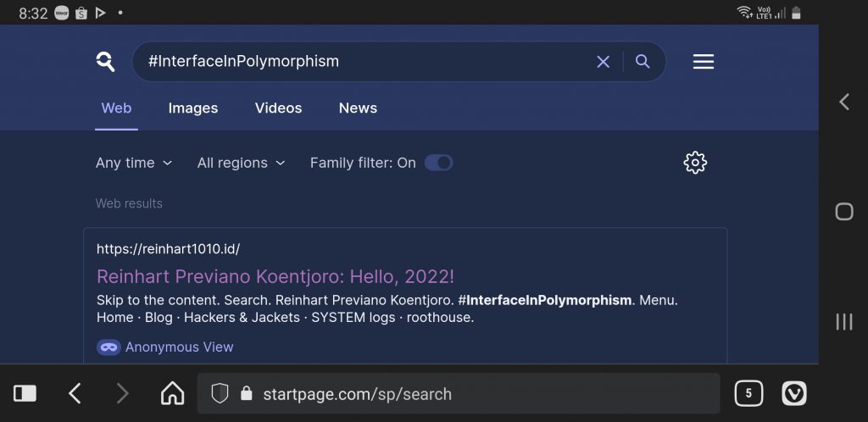The height and width of the screenshot is (422, 868).
Task: Switch to the Videos tab
Action: click(278, 108)
